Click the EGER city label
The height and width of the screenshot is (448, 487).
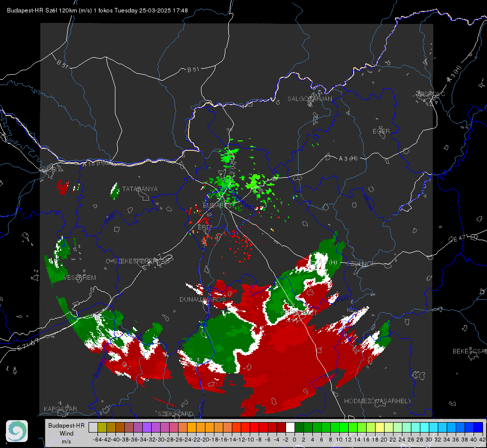coord(381,131)
